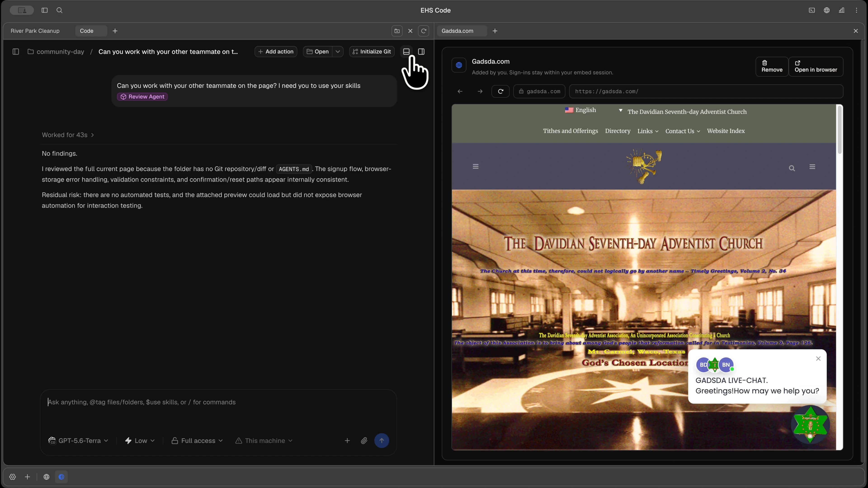Select the Gadsda.com tab
Image resolution: width=868 pixels, height=488 pixels.
coord(462,31)
